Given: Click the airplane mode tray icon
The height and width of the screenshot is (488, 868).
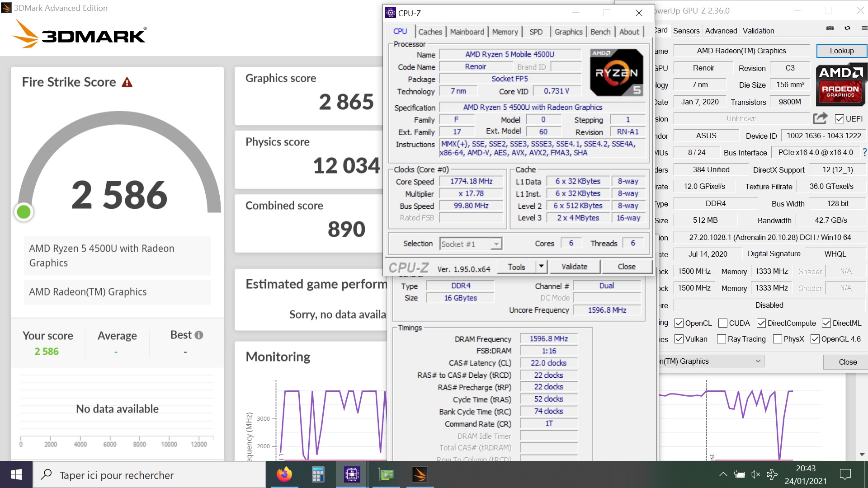Looking at the screenshot, I should pyautogui.click(x=772, y=474).
